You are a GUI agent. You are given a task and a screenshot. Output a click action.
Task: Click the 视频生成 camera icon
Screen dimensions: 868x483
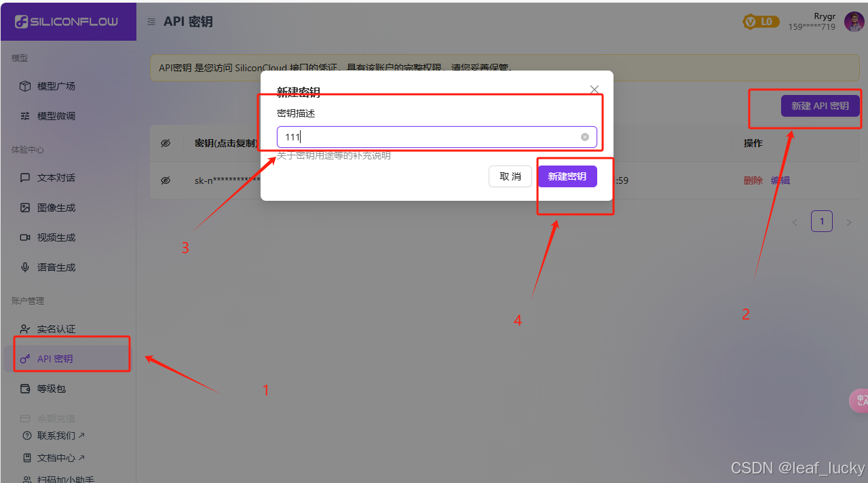point(25,237)
